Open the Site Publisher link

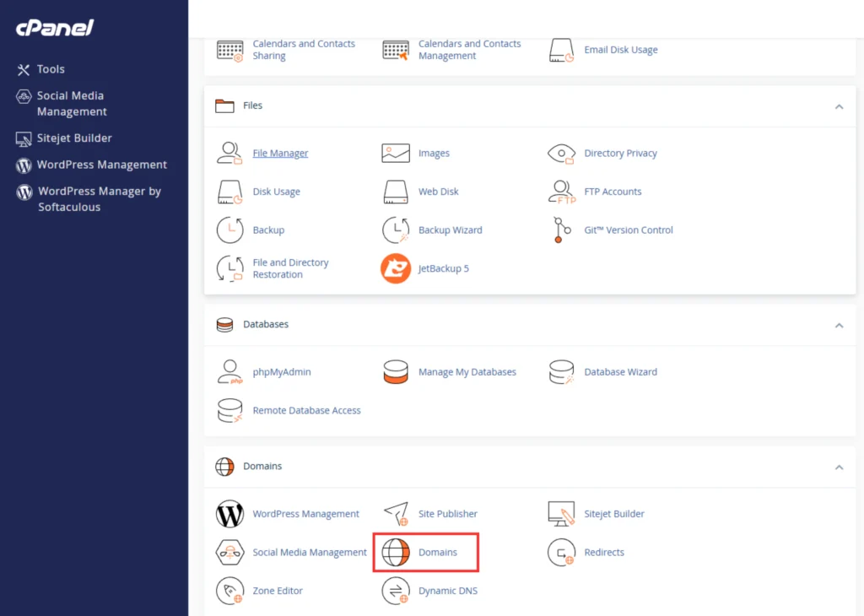click(448, 514)
